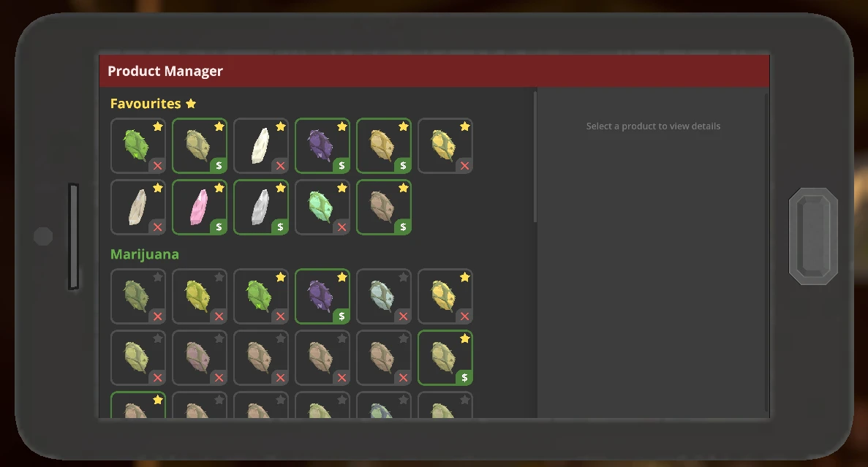
Task: Remove star from the bright green Marijuana bud
Action: point(281,277)
